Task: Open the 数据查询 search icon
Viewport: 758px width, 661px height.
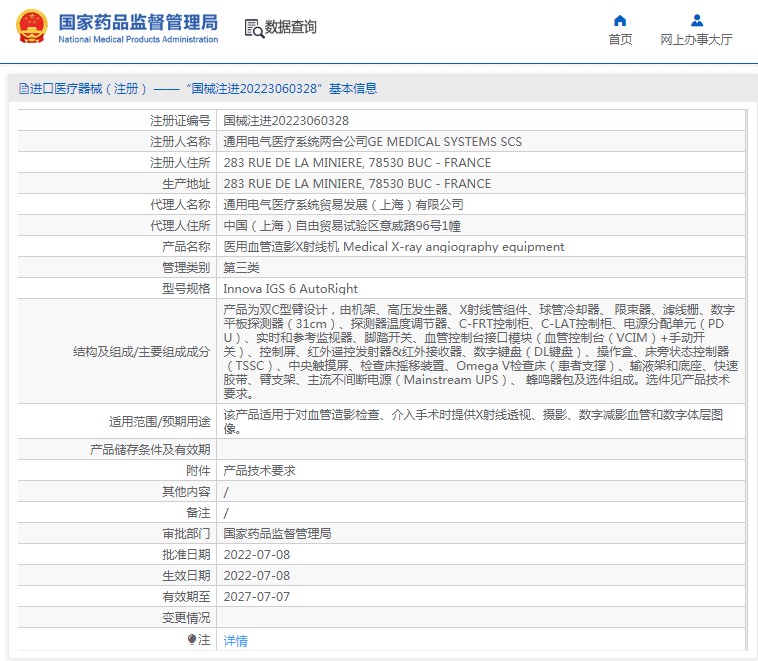Action: [254, 29]
